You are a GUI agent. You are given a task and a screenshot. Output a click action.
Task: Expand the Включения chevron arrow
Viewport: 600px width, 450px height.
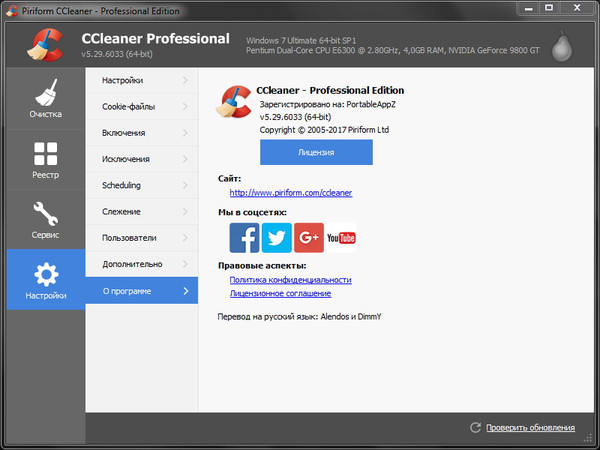click(185, 133)
